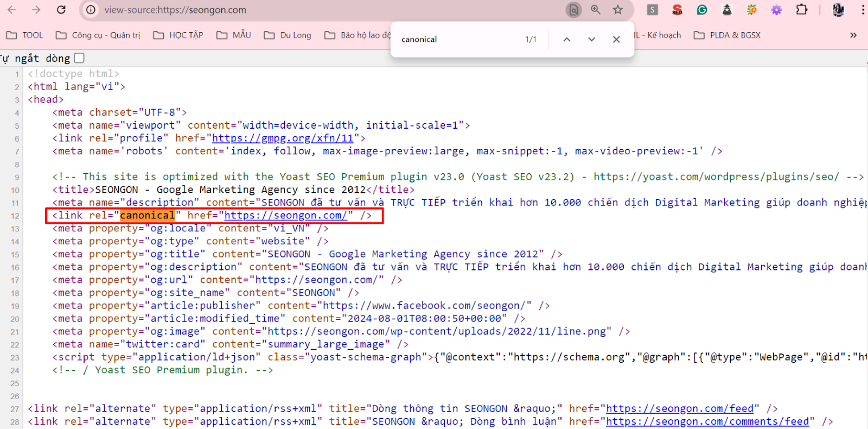868x429 pixels.
Task: Open the red SEO extension icon
Action: [x=677, y=10]
